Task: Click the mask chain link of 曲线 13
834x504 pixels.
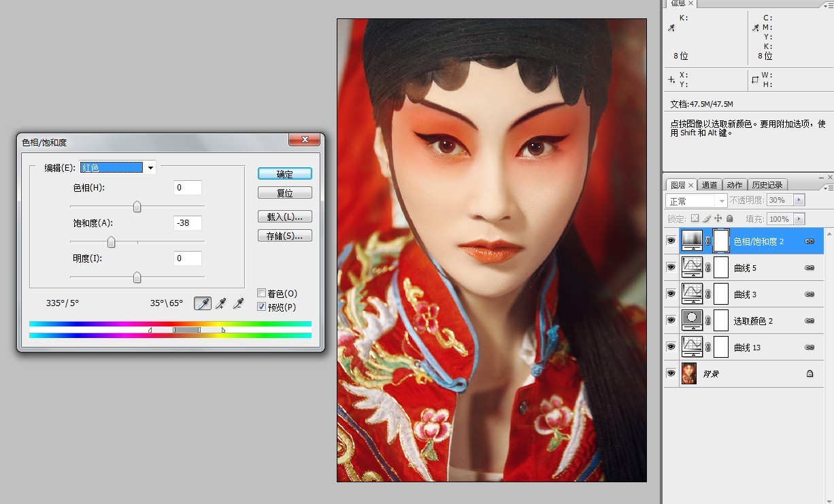Action: point(708,348)
